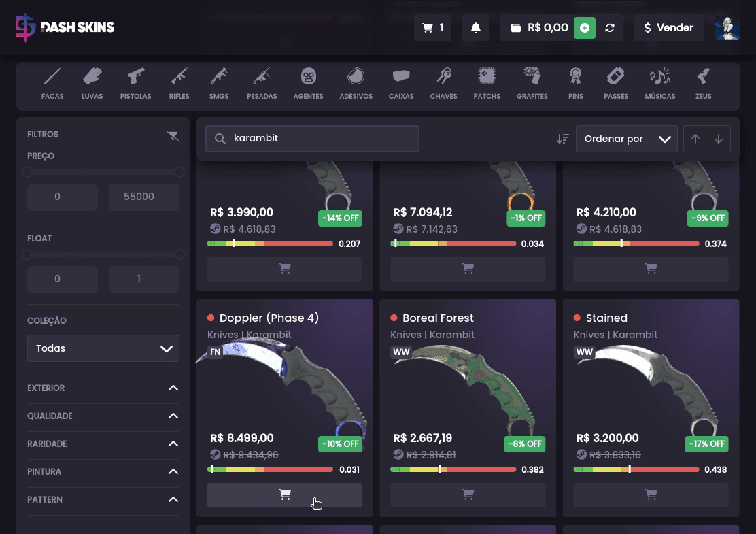Viewport: 756px width, 534px height.
Task: Click the -10% OFF badge on Doppler
Action: click(341, 444)
